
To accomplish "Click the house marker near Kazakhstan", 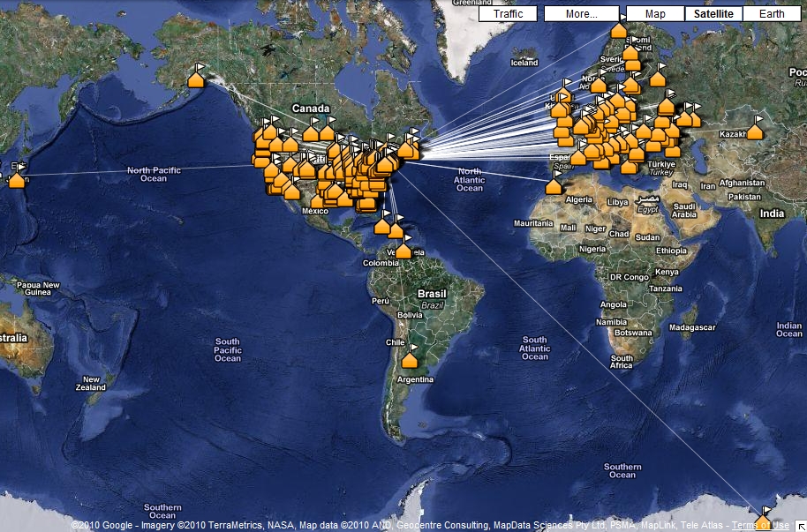I will (x=754, y=131).
